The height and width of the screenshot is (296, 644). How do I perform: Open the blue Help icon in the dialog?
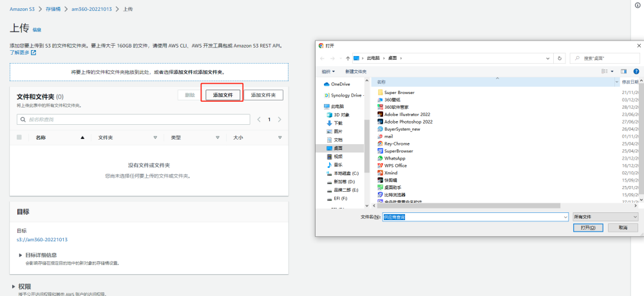636,71
